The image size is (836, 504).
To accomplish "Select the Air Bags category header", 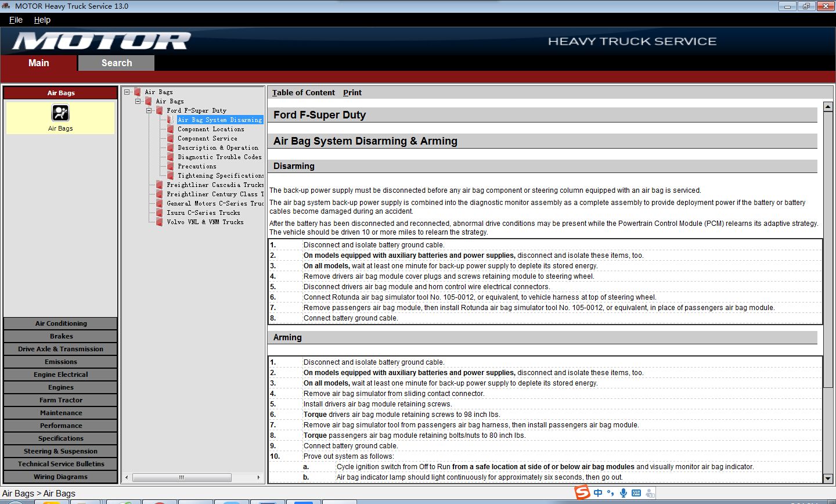I will 61,93.
